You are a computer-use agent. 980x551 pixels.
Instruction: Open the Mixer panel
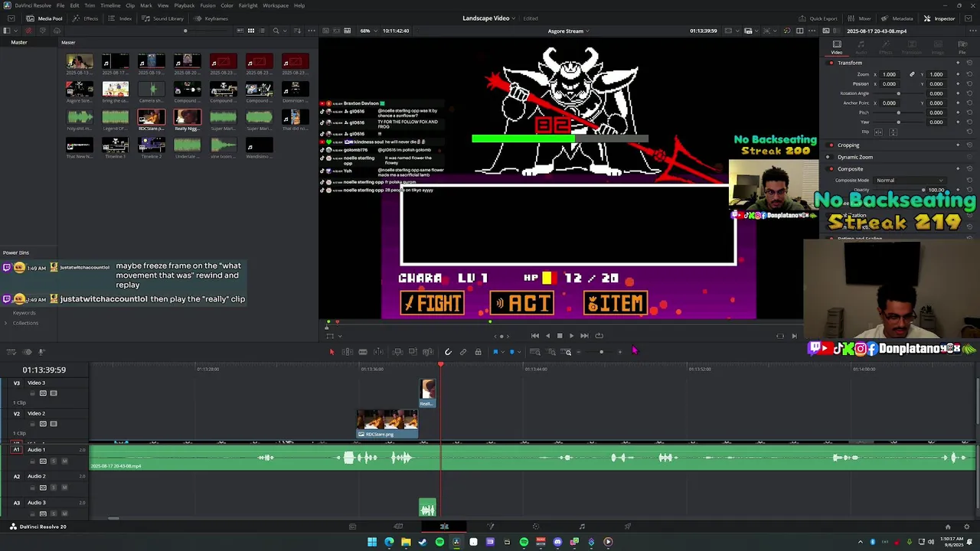[x=860, y=18]
